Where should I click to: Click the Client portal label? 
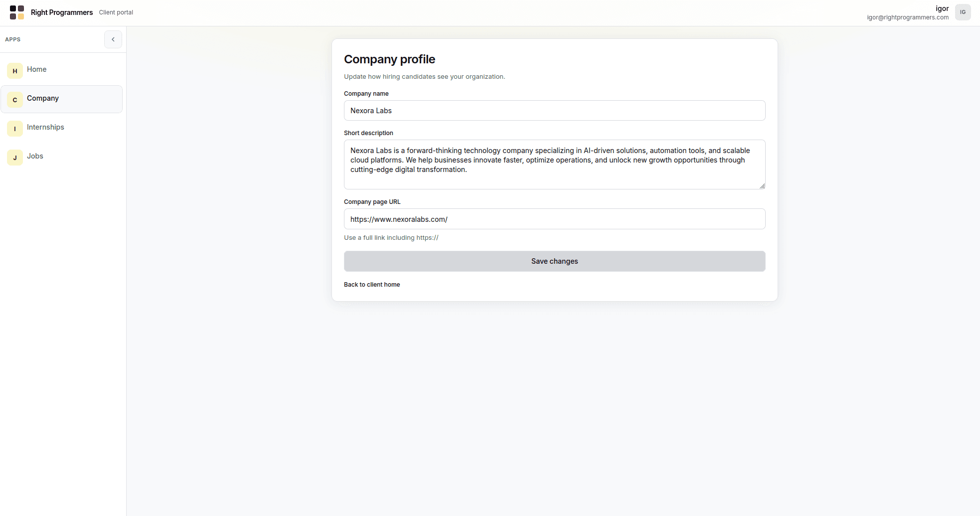coord(116,12)
